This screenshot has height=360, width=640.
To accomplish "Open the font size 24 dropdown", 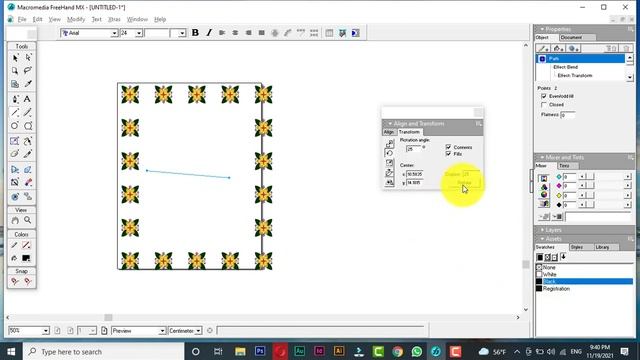I will click(x=139, y=33).
